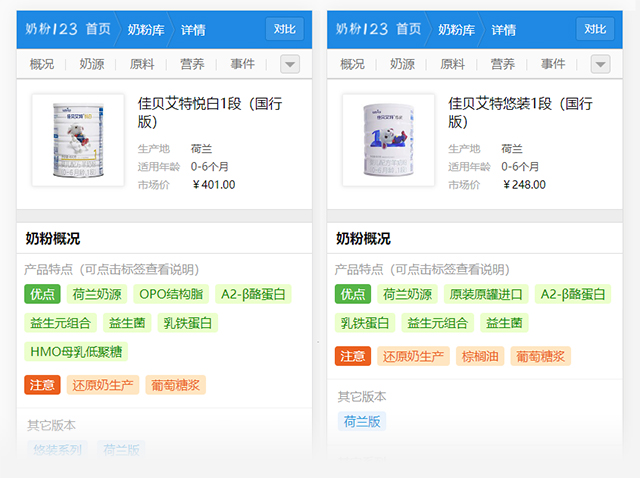Click the 原装原罐进口 tag
Screen dimensions: 640x478
click(484, 294)
